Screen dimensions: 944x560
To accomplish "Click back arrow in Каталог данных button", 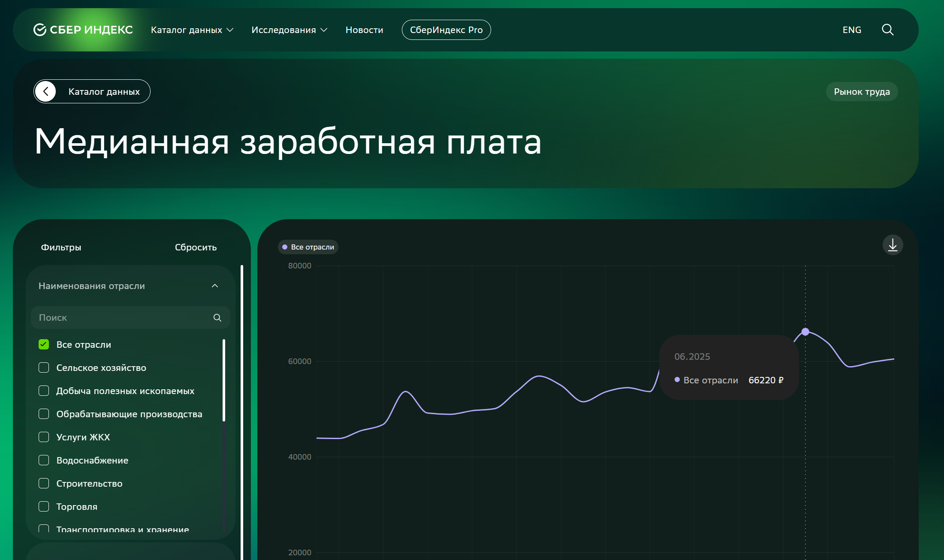I will point(46,91).
